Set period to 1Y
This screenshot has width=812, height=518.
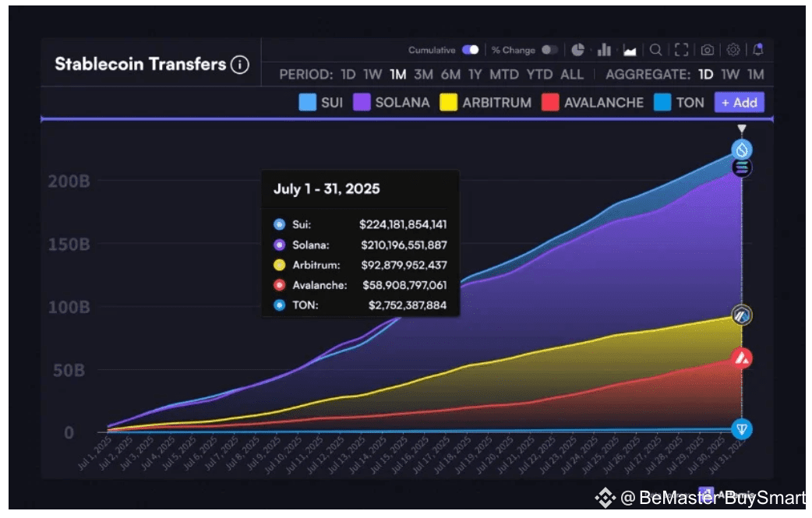[475, 75]
